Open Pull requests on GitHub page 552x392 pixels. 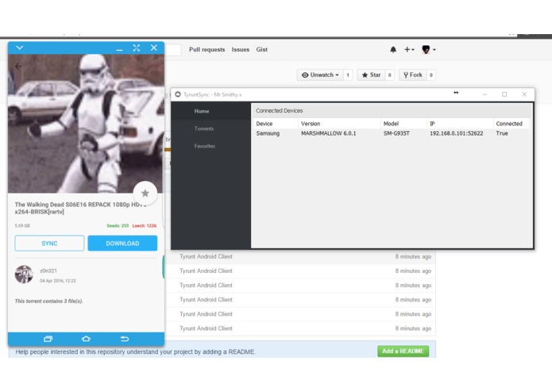click(x=207, y=49)
